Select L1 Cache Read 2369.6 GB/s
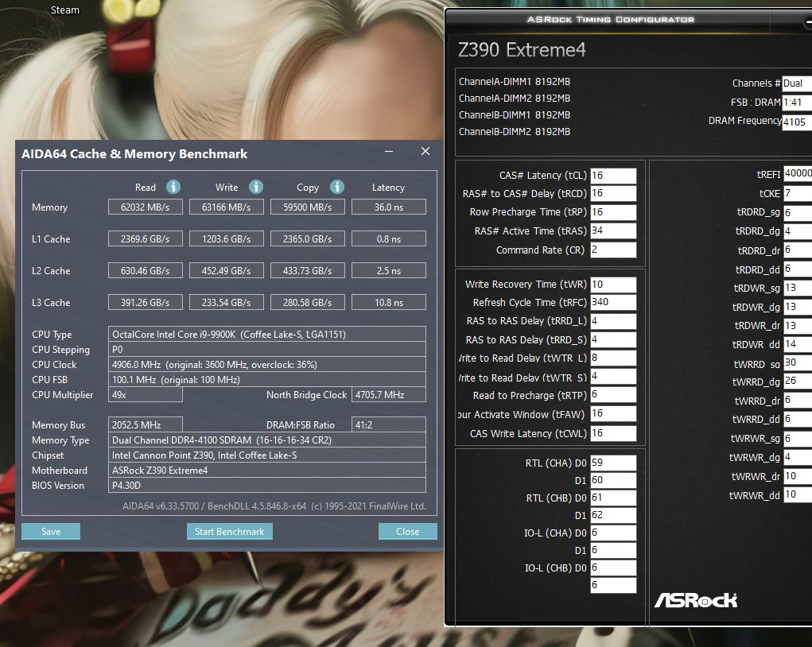 (146, 239)
